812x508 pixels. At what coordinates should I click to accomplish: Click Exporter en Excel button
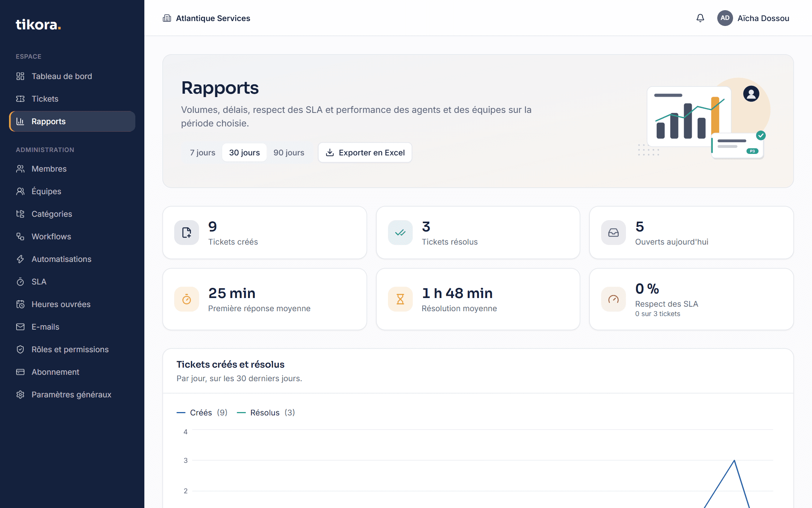click(365, 152)
